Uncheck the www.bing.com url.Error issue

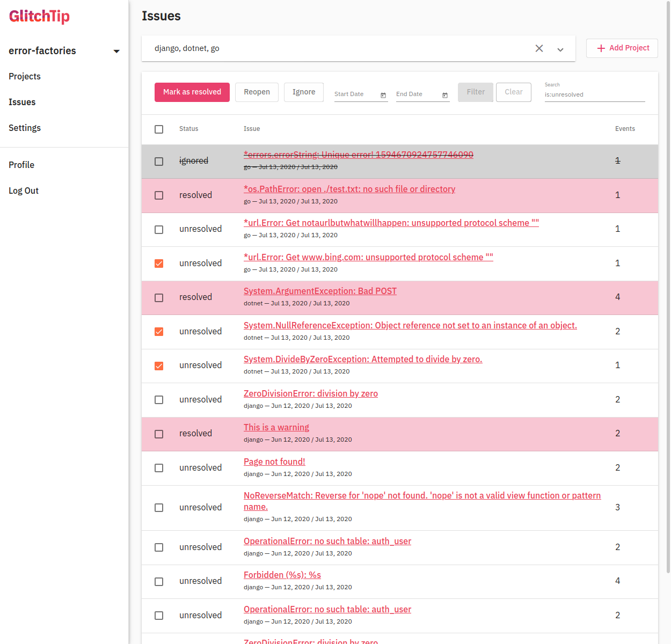(x=159, y=264)
